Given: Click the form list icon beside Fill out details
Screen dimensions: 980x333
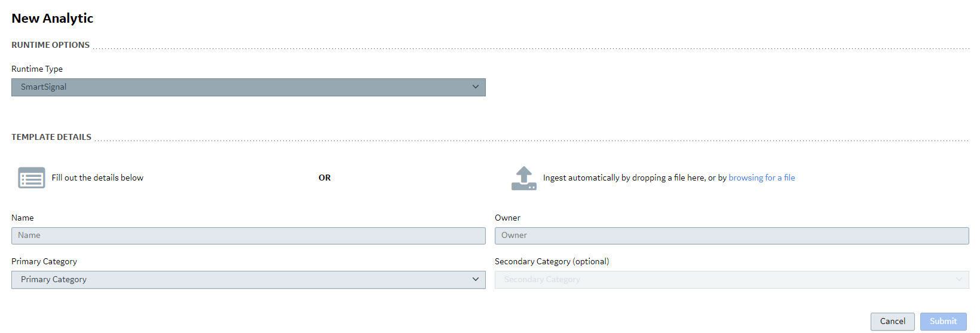Looking at the screenshot, I should (32, 178).
